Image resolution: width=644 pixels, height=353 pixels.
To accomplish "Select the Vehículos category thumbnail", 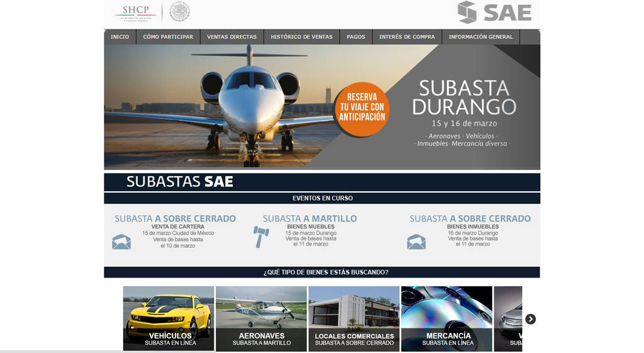I will click(x=168, y=318).
